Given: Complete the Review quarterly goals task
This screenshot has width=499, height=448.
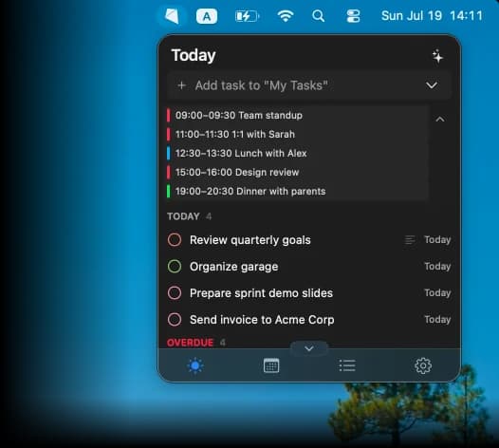Looking at the screenshot, I should (x=175, y=240).
